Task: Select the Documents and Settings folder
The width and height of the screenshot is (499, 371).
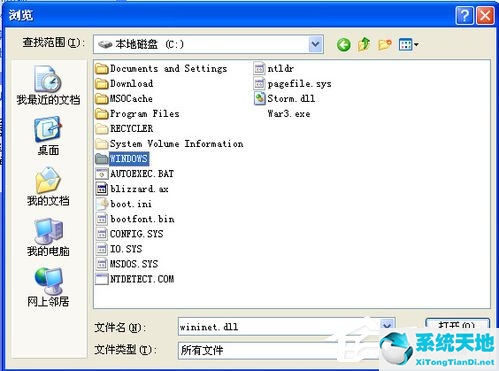Action: 161,69
